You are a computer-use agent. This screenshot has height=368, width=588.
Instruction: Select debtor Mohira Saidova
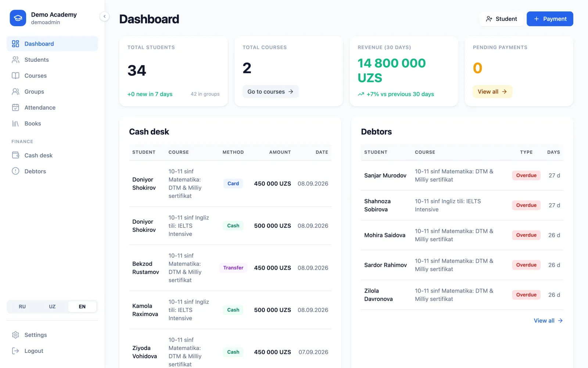385,235
